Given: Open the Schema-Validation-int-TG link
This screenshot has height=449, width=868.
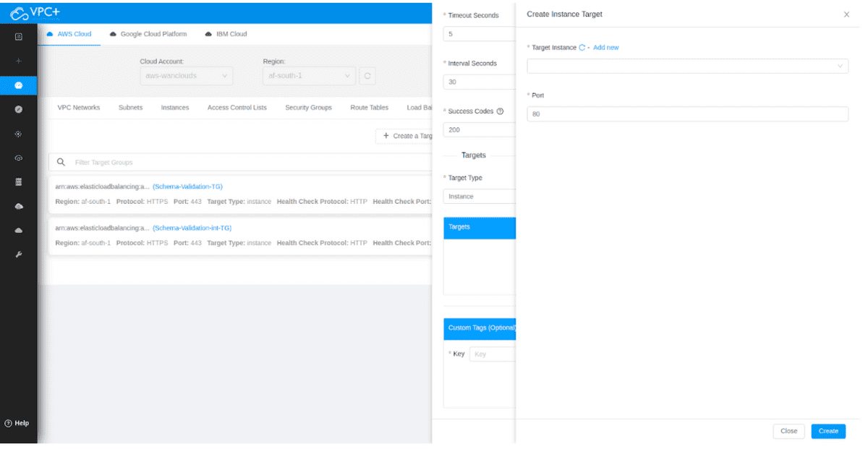Looking at the screenshot, I should coord(192,228).
